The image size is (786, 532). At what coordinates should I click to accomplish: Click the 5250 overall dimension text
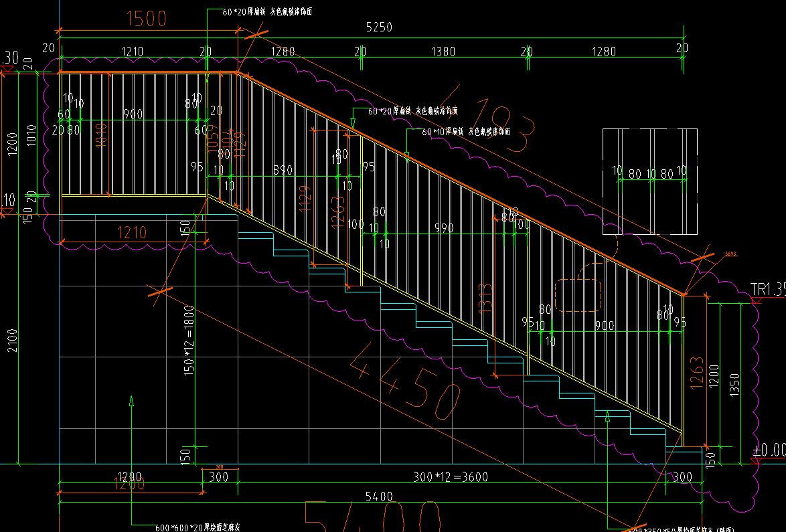tap(379, 27)
